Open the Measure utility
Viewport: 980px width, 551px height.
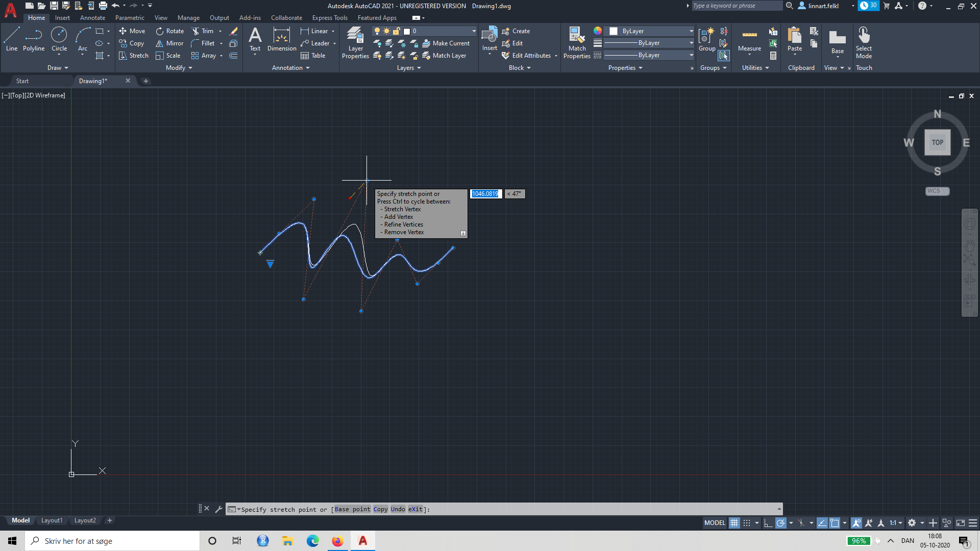[x=749, y=40]
